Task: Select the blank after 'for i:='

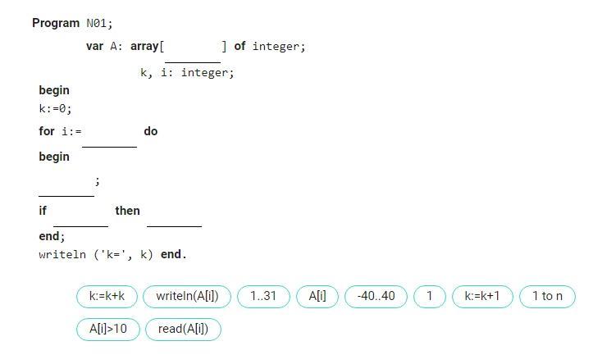Action: point(109,134)
